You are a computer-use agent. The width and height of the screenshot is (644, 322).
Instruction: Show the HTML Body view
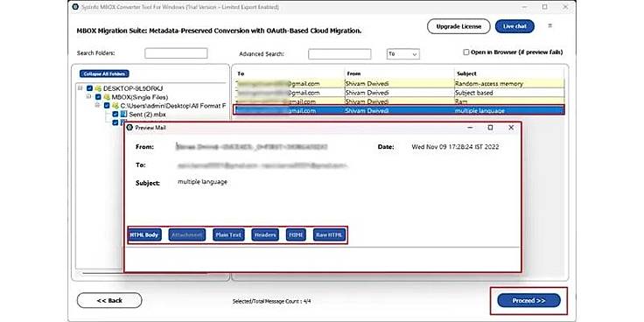144,234
